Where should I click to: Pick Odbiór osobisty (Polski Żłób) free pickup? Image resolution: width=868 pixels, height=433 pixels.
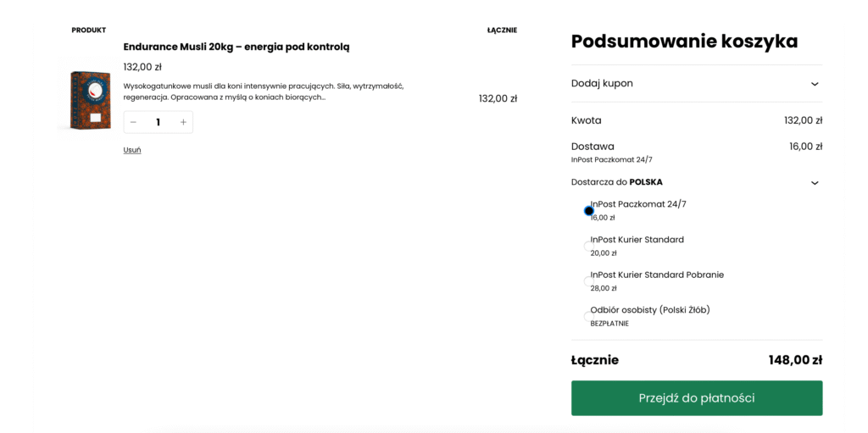[x=589, y=316]
